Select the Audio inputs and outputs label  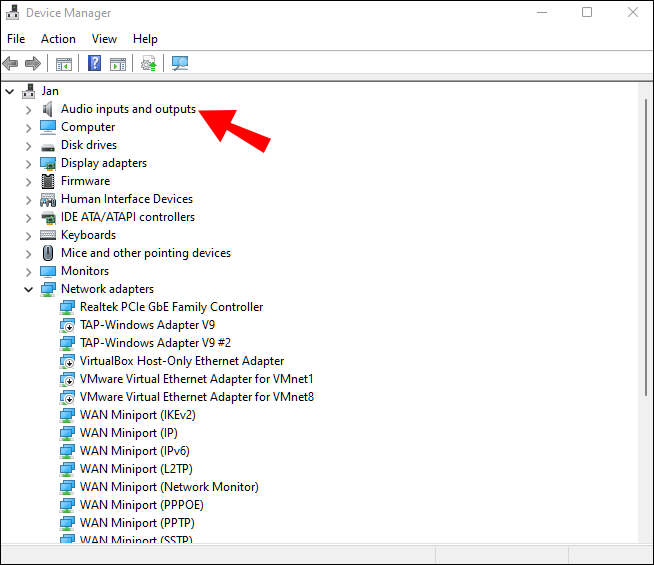(x=128, y=109)
